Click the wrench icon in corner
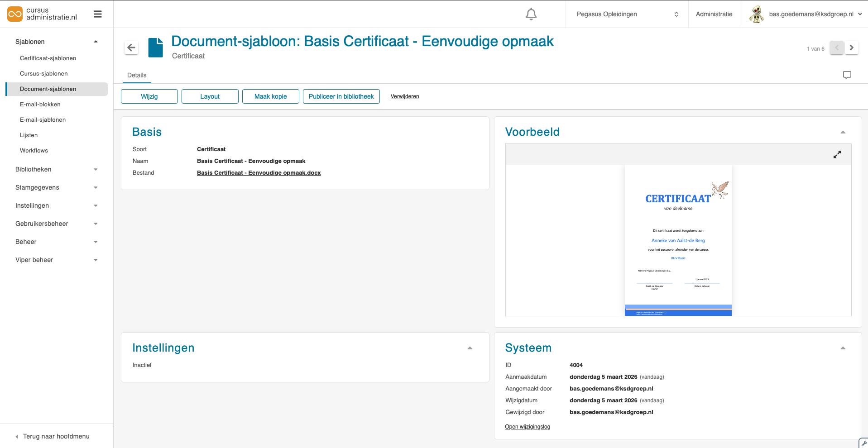 coord(863,443)
